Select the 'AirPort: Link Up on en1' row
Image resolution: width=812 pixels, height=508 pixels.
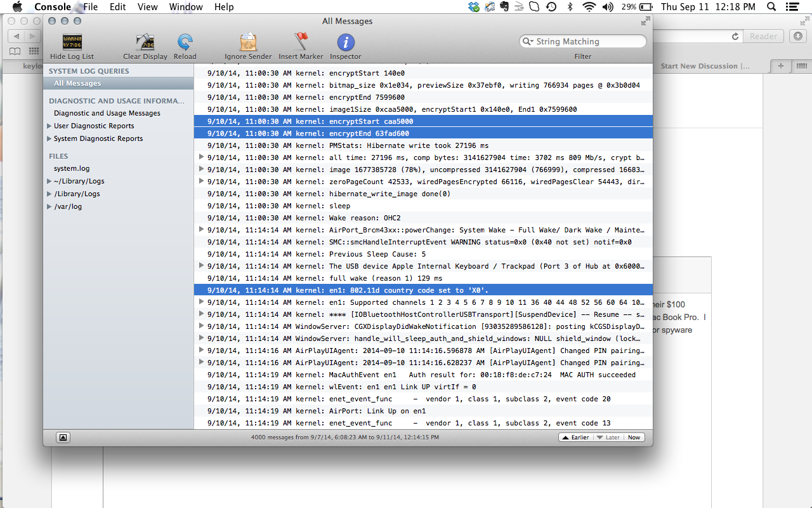tap(423, 411)
